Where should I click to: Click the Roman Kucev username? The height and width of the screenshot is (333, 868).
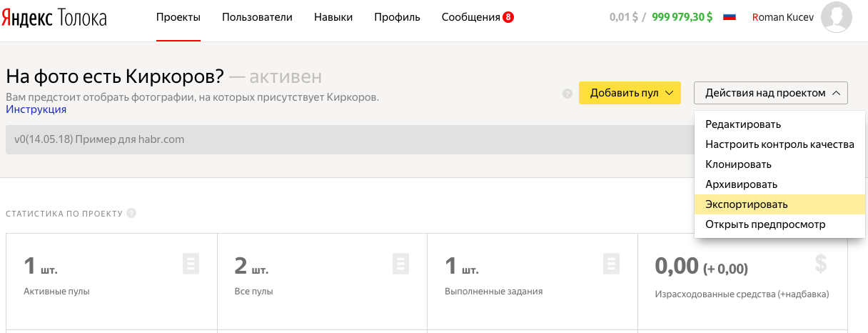tap(781, 18)
